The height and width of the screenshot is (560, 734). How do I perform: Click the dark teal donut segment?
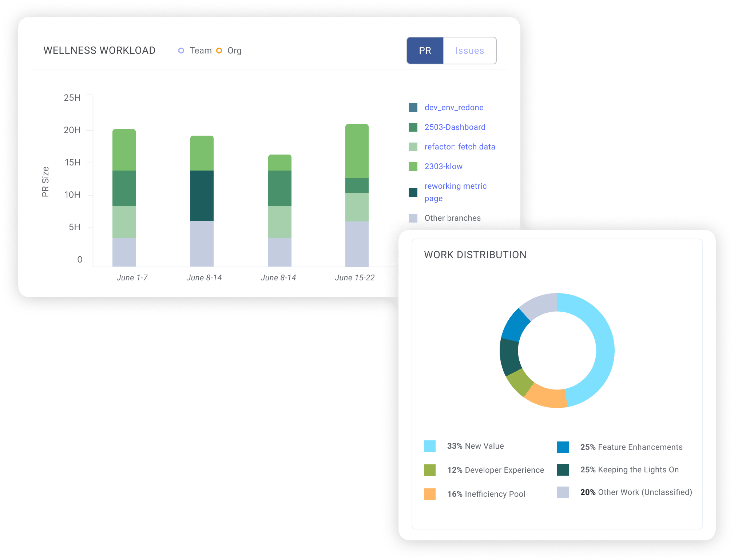[510, 357]
